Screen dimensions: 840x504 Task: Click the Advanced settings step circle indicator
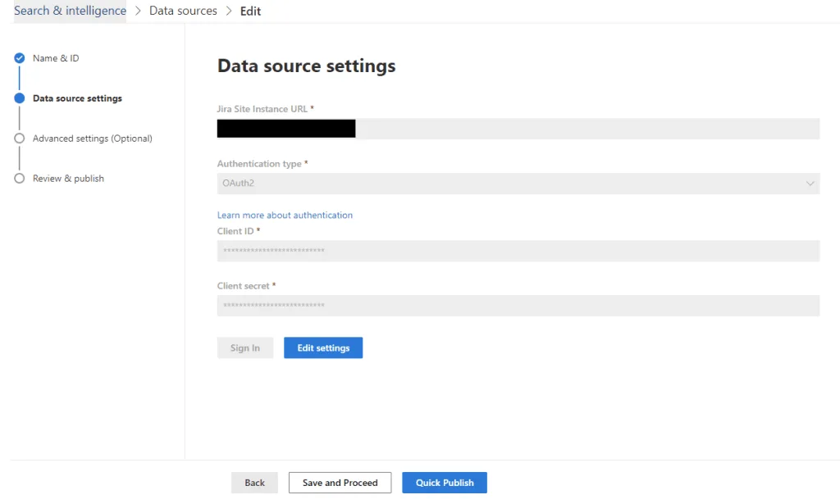20,138
